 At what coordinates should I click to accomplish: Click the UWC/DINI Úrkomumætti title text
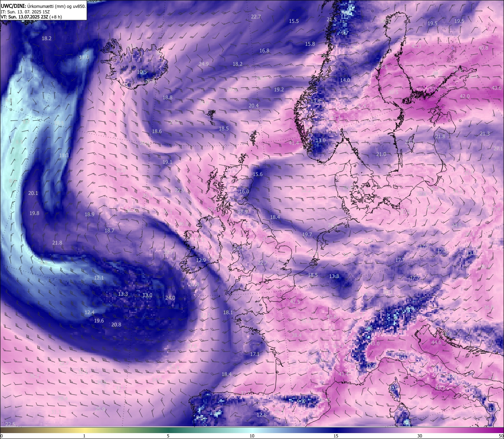click(x=43, y=6)
